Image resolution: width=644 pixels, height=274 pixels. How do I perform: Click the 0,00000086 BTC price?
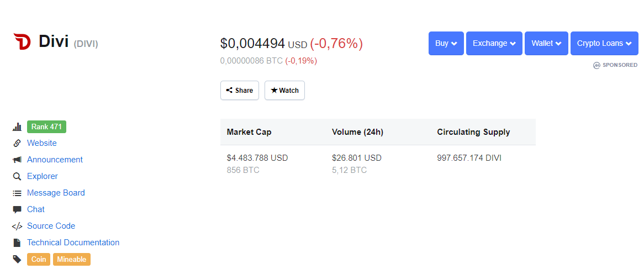click(251, 61)
